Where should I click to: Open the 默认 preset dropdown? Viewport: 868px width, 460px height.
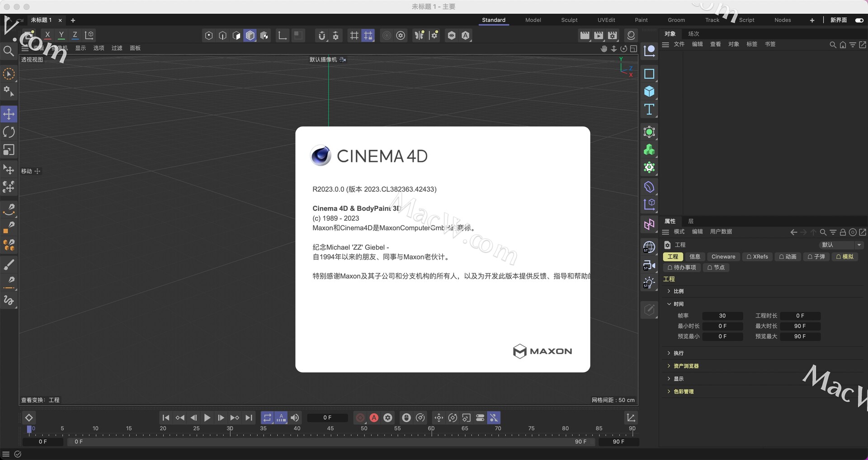pos(841,245)
